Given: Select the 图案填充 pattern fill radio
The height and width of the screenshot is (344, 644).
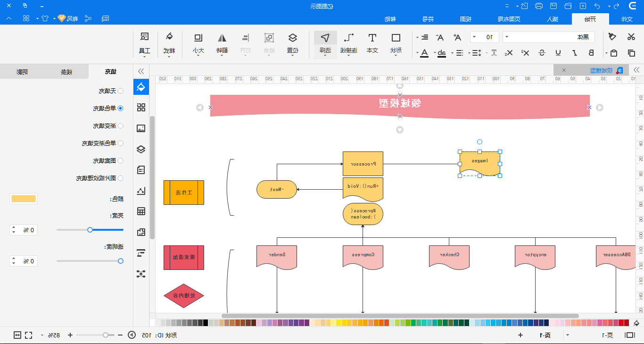Looking at the screenshot, I should click(x=120, y=160).
